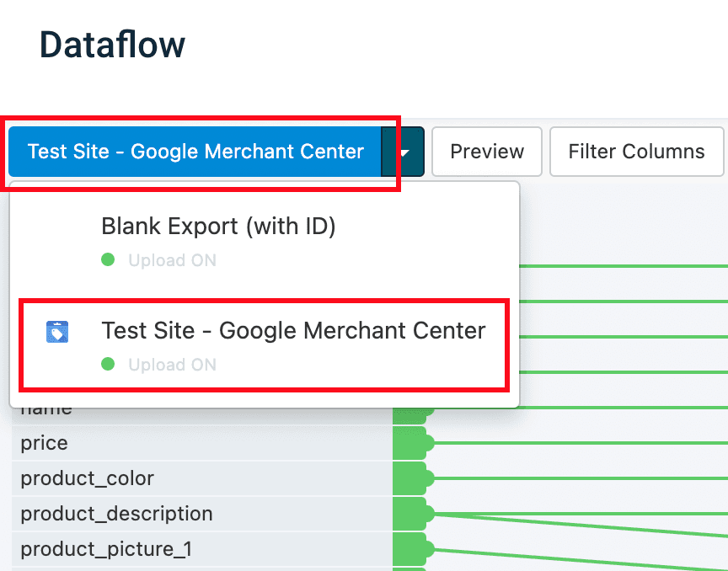
Task: Select the product_picture_1 green connector node
Action: [413, 549]
